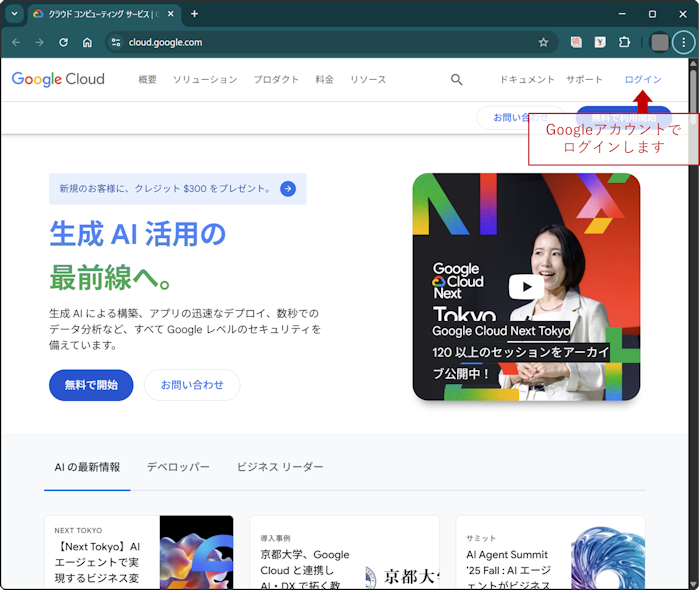Viewport: 700px width, 590px height.
Task: Click the Google Cloud logo
Action: click(x=58, y=80)
